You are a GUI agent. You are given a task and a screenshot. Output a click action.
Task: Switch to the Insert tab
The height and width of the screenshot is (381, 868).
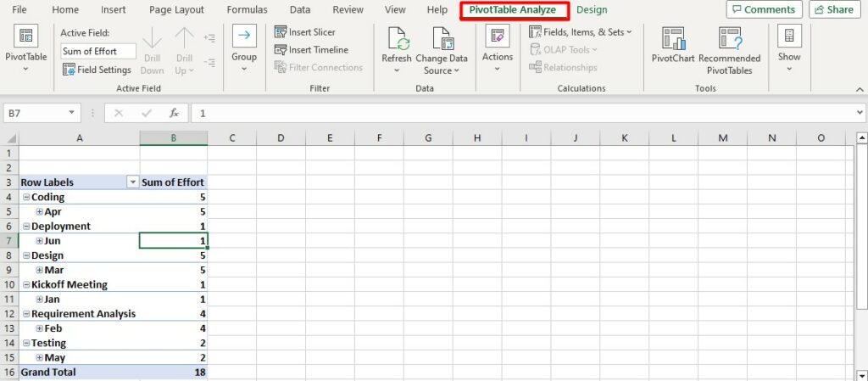[114, 9]
